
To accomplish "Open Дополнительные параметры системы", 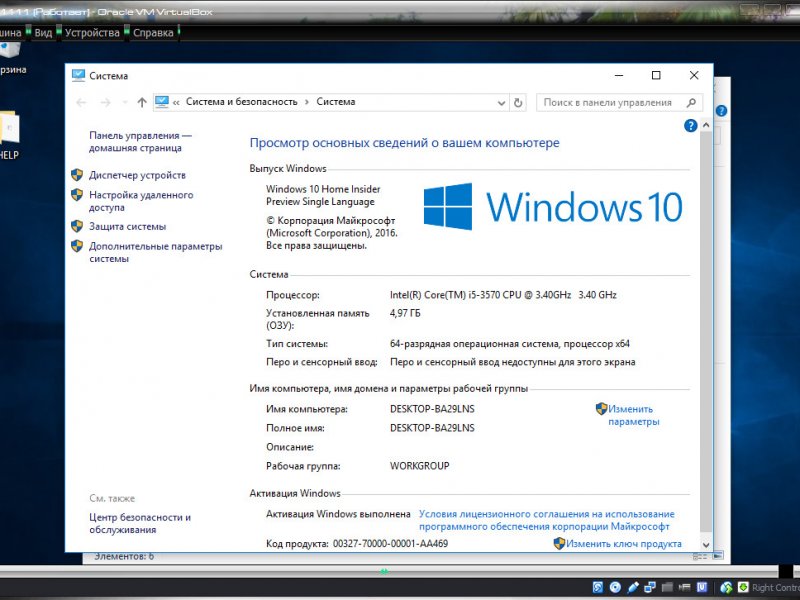I will point(156,253).
